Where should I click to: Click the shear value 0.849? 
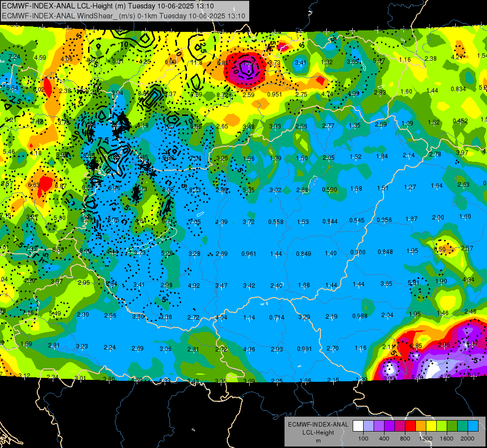tap(303, 254)
